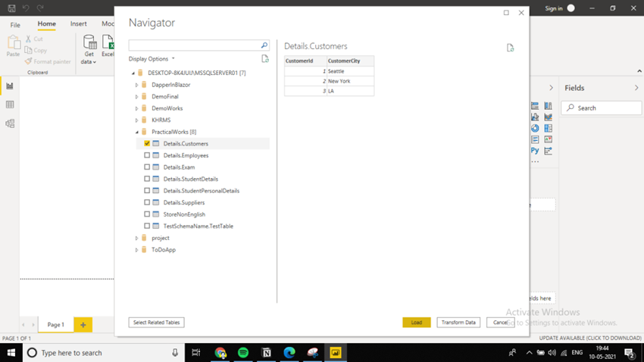The image size is (644, 362).
Task: Select the Details.Suppliers table name
Action: point(184,202)
